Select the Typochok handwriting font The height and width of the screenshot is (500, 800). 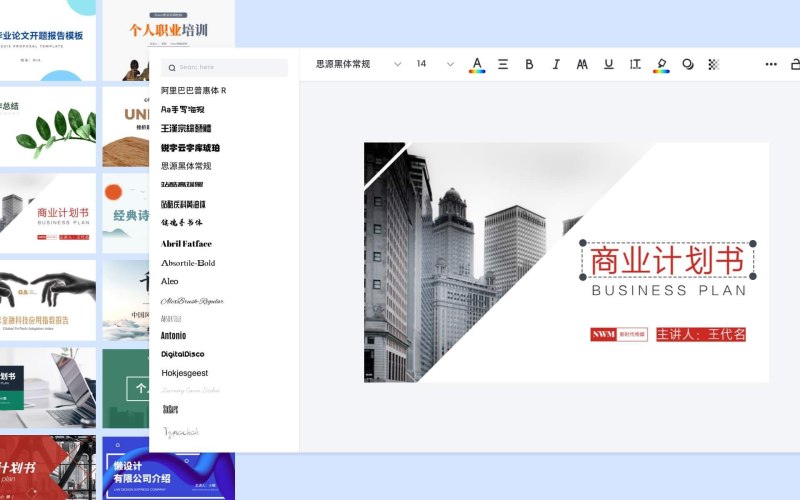[x=181, y=433]
